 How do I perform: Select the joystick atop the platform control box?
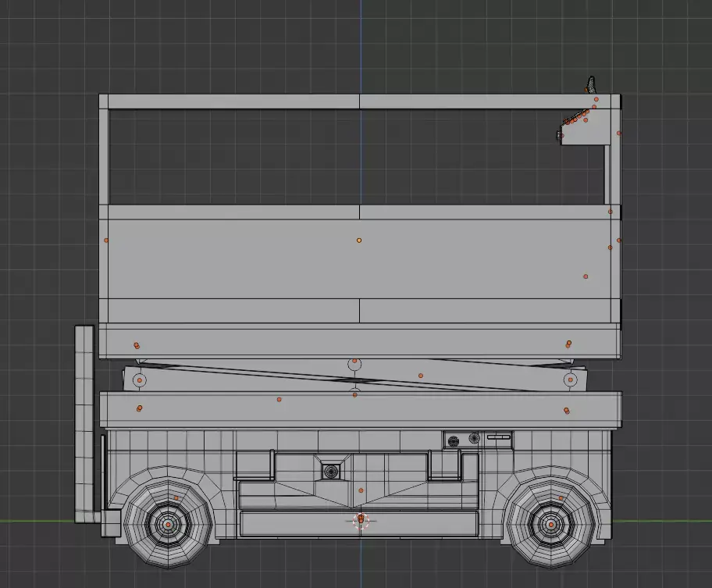[x=591, y=84]
